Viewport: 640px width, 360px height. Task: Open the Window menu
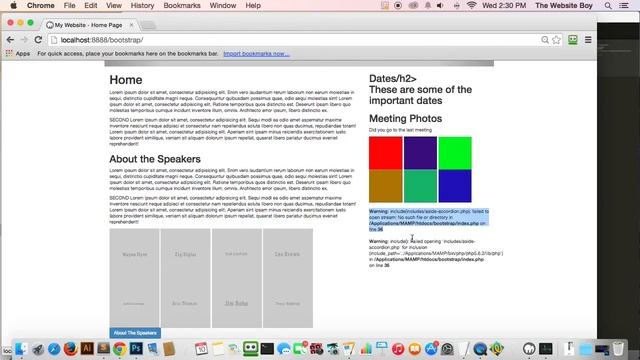click(x=223, y=6)
